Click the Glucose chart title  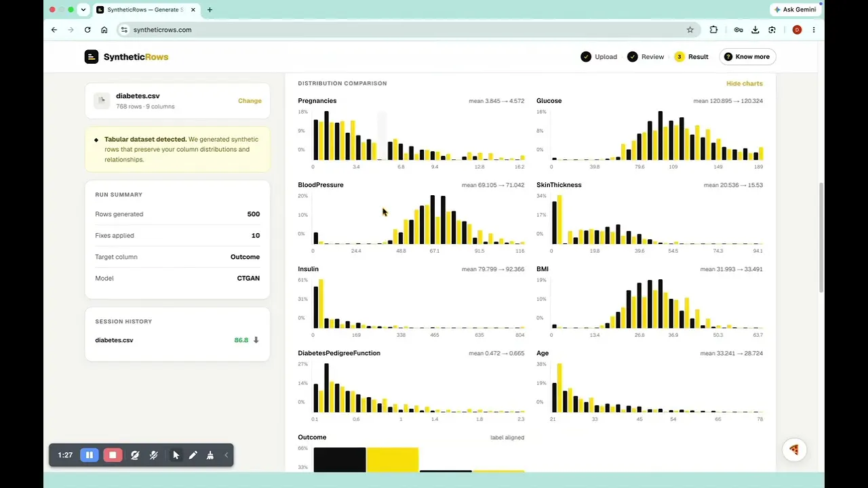click(549, 101)
